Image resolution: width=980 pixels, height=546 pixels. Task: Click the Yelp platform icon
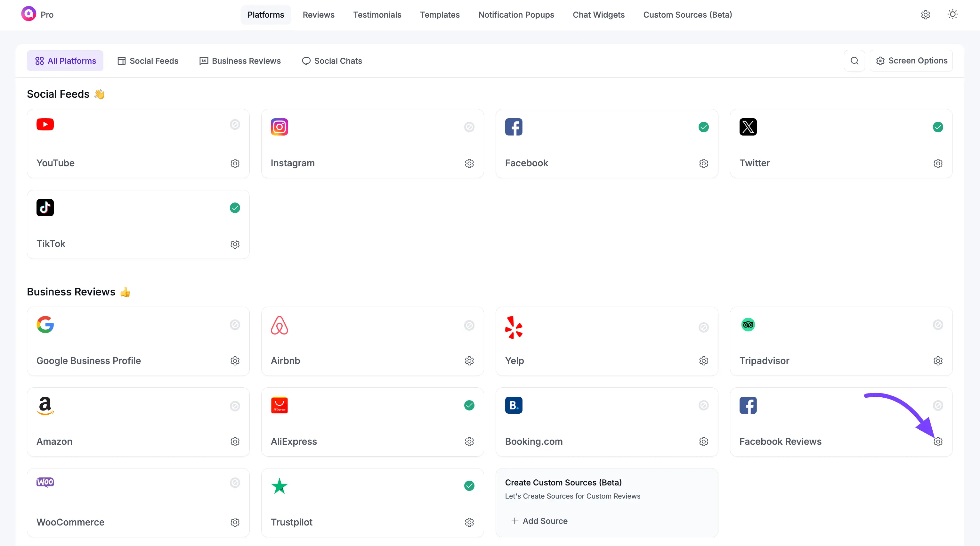point(514,327)
